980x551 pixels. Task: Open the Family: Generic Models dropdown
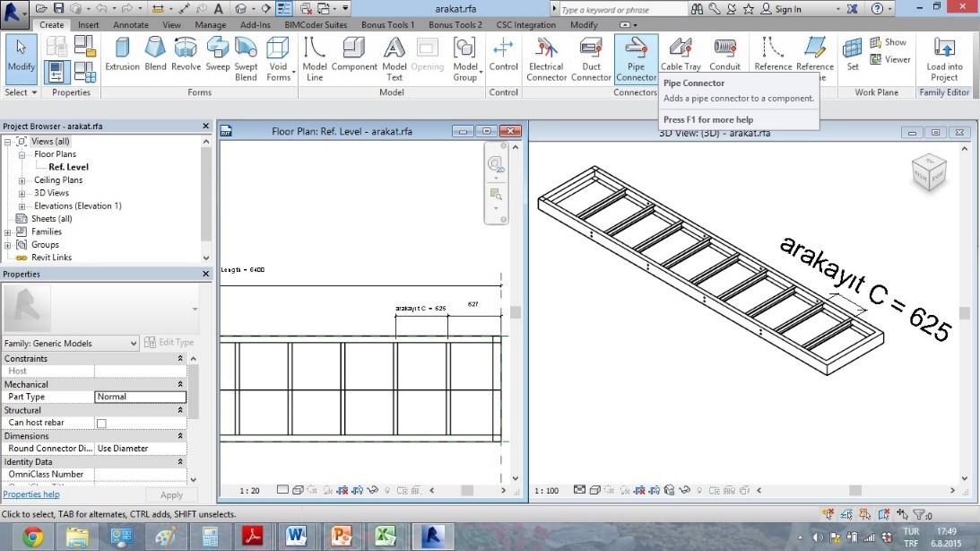pyautogui.click(x=134, y=343)
